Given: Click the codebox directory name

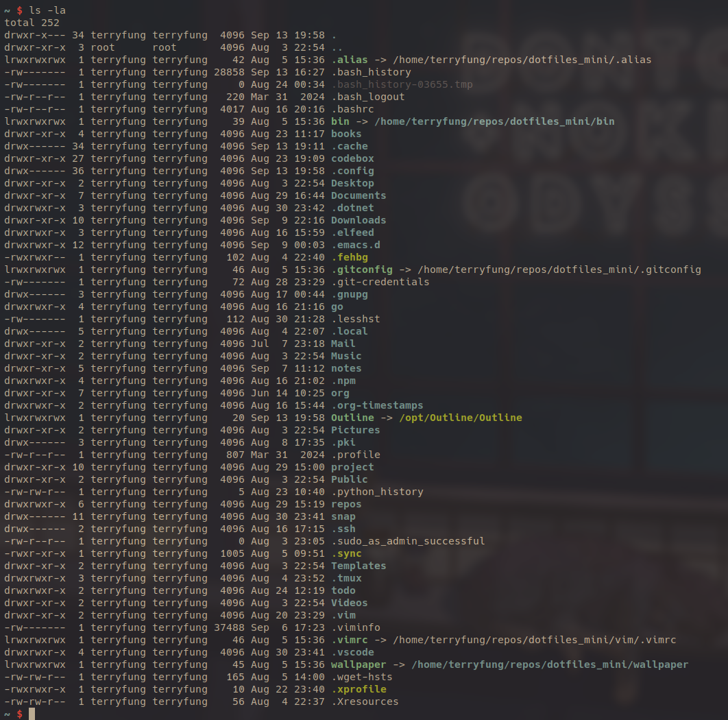Looking at the screenshot, I should [352, 158].
